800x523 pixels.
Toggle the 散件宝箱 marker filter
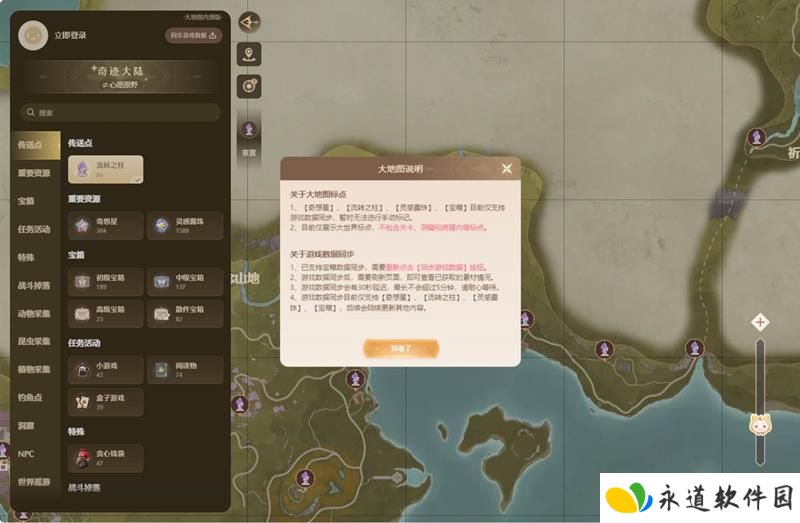pyautogui.click(x=185, y=313)
